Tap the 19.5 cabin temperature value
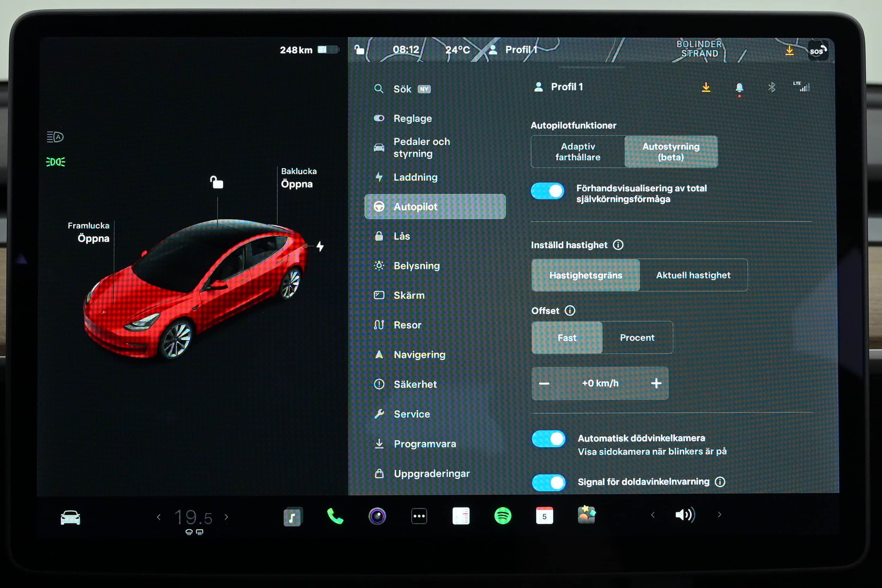This screenshot has height=588, width=882. pos(193,517)
